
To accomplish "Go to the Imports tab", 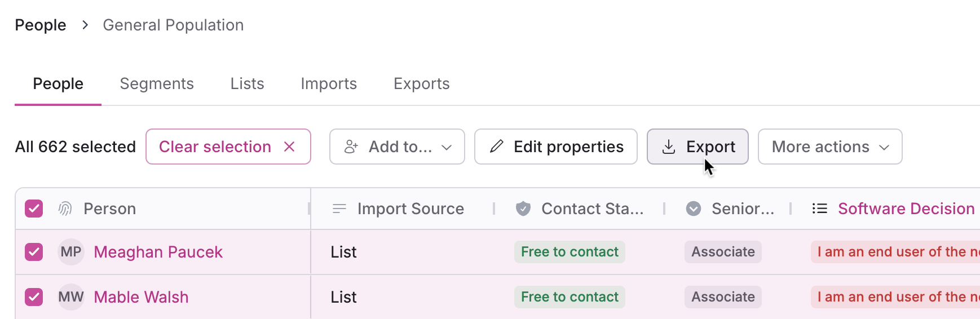I will 329,84.
